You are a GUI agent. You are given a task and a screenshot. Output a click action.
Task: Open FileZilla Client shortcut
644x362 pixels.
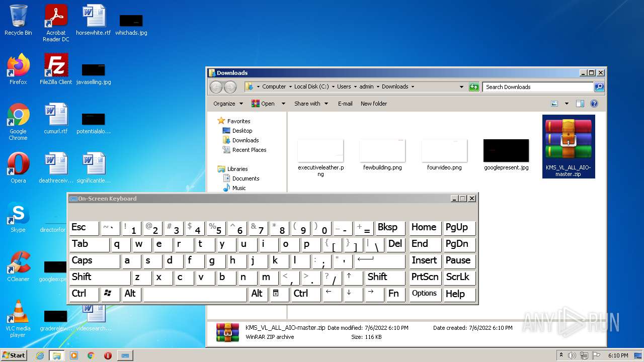point(56,69)
